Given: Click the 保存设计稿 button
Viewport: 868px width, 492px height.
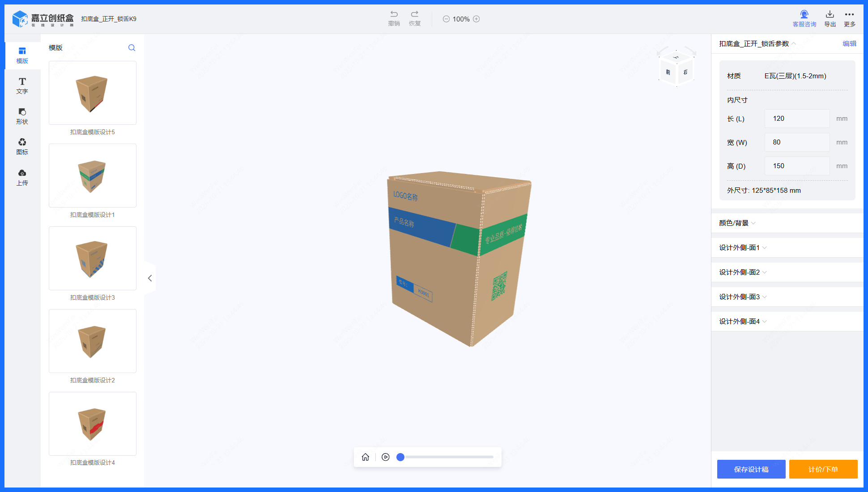Looking at the screenshot, I should pos(751,469).
